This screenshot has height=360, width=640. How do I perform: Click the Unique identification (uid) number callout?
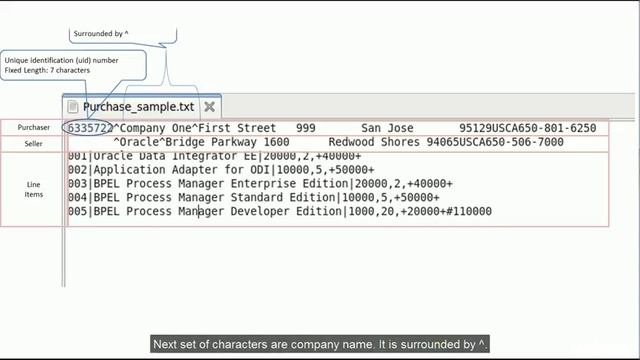click(73, 65)
